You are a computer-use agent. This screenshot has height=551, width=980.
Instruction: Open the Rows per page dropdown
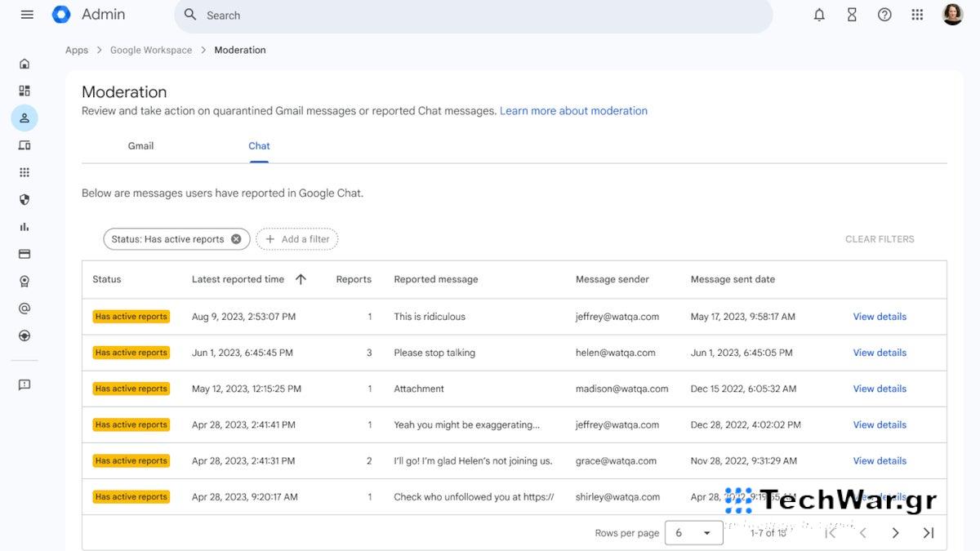(x=693, y=533)
